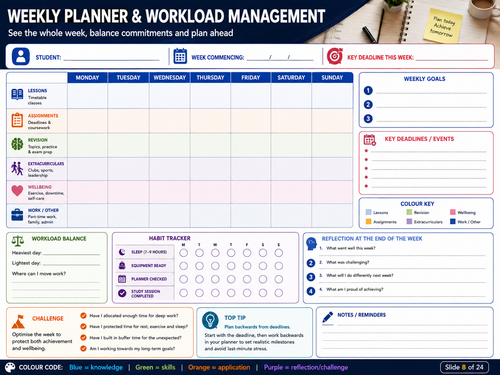Click Weekly Goals number 2 badge
Screen dimensions: 500x375
(368, 105)
